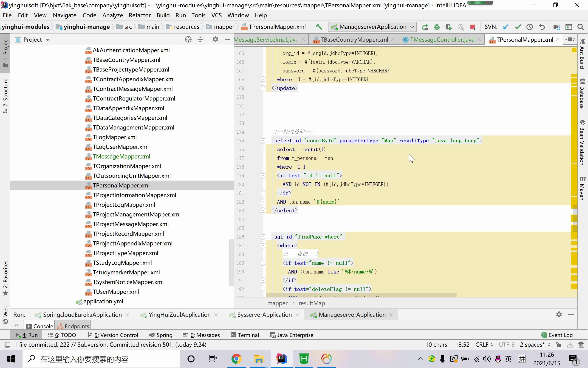588x368 pixels.
Task: Hide the Run tool window
Action: (571, 314)
